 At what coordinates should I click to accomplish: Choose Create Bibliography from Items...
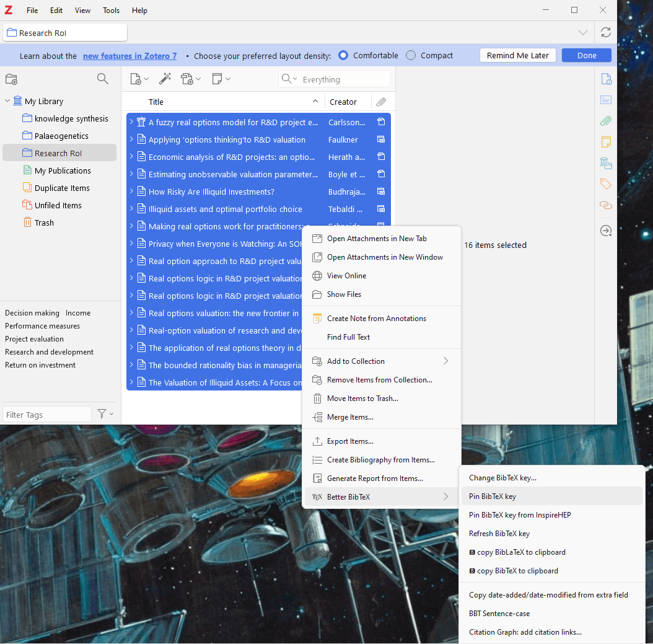click(382, 460)
